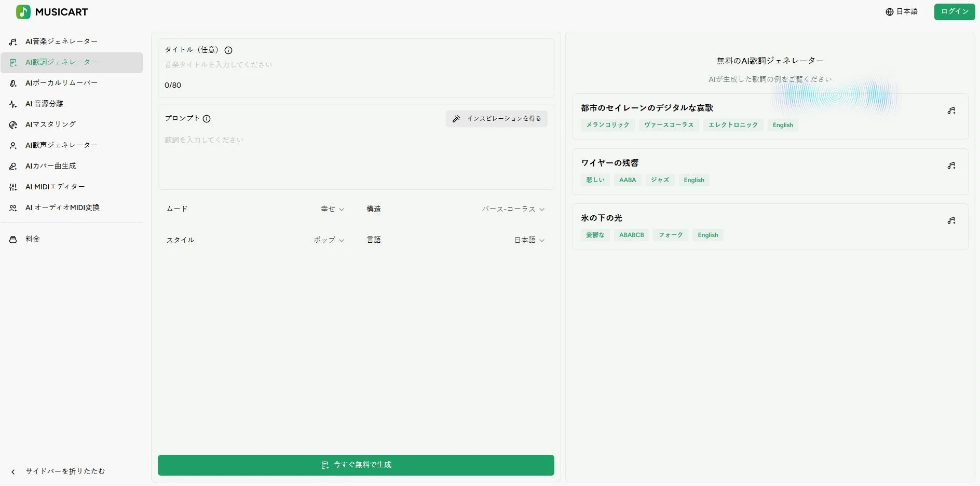Select the AI歌声ジェネレーター tool
The image size is (980, 486).
pyautogui.click(x=61, y=145)
